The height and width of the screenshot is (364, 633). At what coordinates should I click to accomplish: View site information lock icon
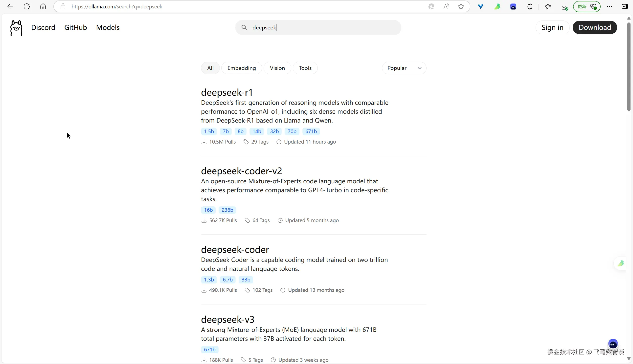click(x=63, y=6)
